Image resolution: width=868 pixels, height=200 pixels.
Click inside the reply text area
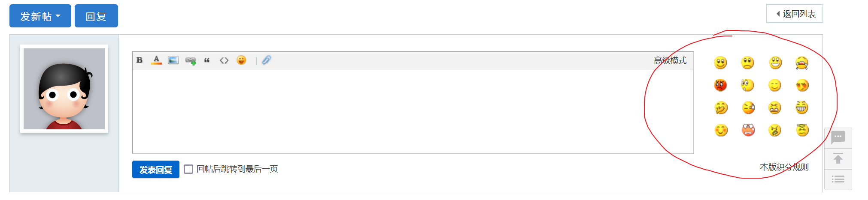click(413, 111)
